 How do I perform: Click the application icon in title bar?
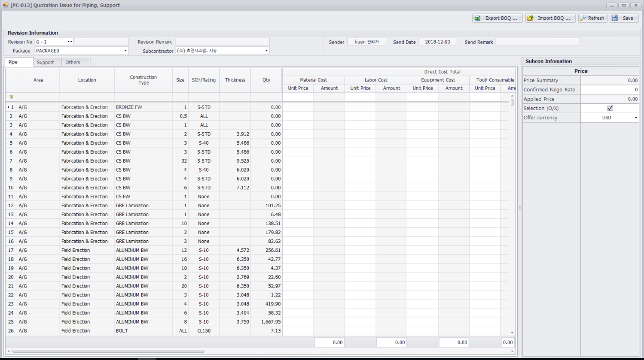pyautogui.click(x=5, y=5)
